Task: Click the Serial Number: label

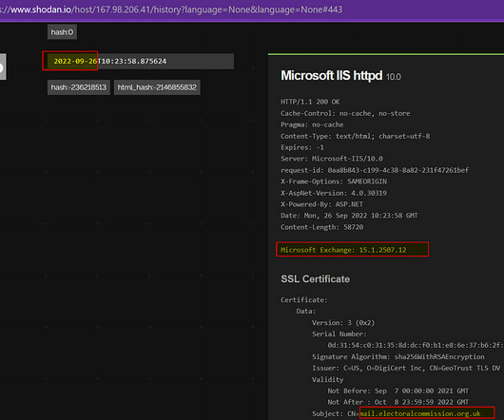Action: [x=339, y=334]
